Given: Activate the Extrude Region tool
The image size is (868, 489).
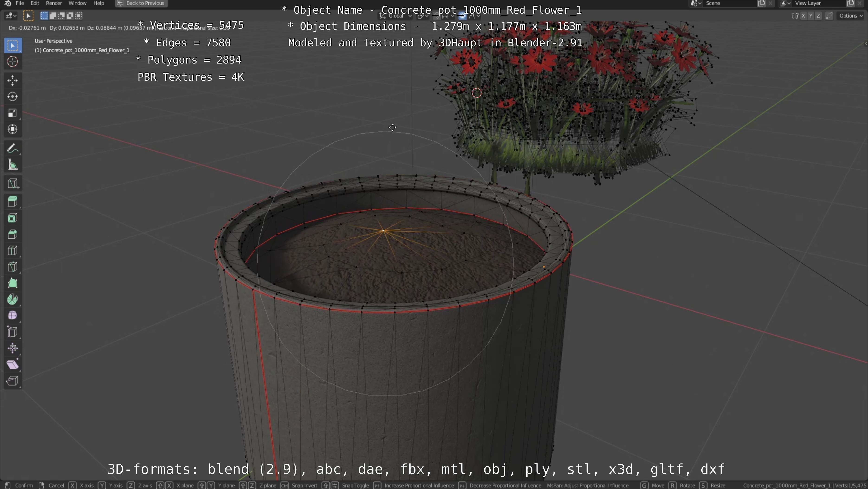Looking at the screenshot, I should (x=13, y=201).
